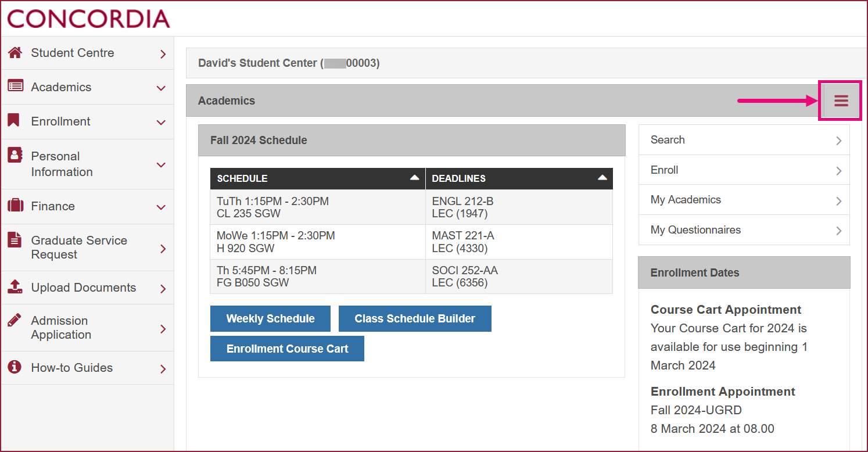Click the MoWe 1:15PM - 2:30PM cell
Image resolution: width=868 pixels, height=452 pixels.
[318, 242]
